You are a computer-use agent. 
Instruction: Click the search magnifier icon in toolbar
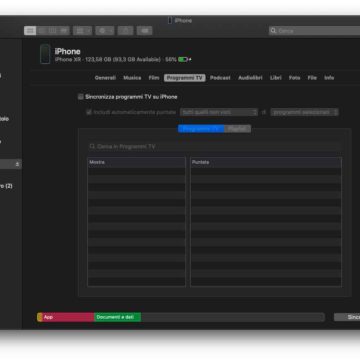click(x=273, y=31)
